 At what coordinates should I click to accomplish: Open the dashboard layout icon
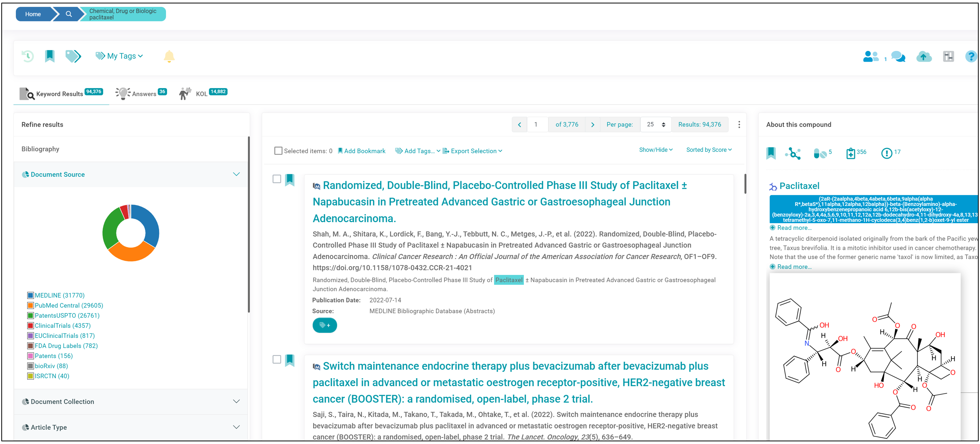pos(948,57)
